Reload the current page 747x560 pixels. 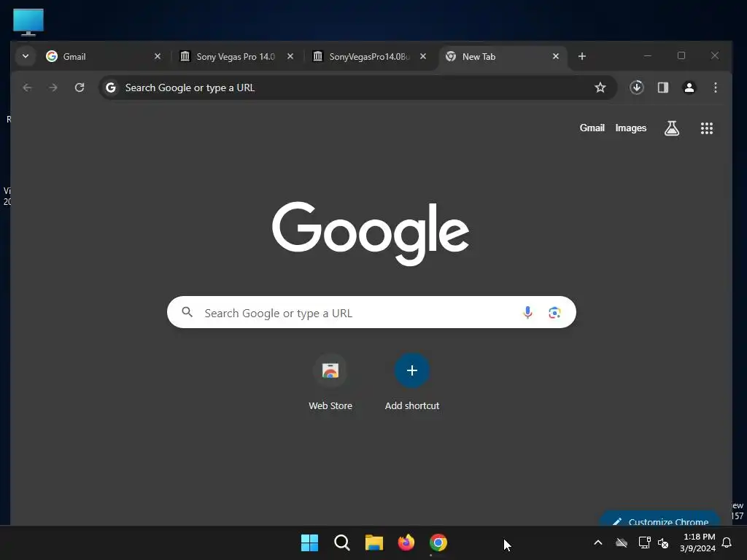80,87
